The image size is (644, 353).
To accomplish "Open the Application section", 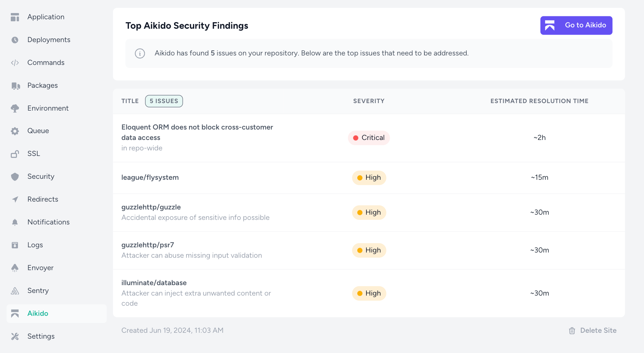I will (46, 17).
